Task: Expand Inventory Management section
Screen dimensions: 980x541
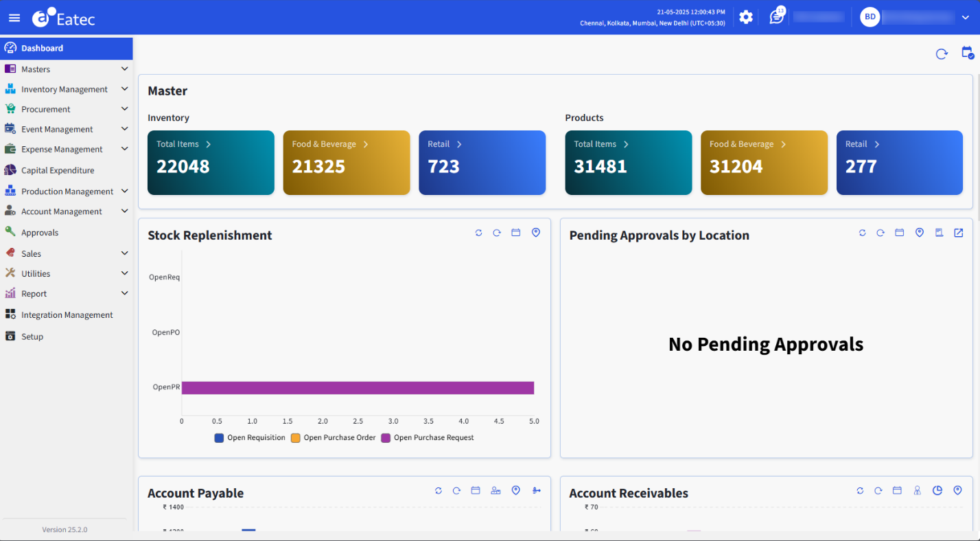Action: pyautogui.click(x=66, y=89)
